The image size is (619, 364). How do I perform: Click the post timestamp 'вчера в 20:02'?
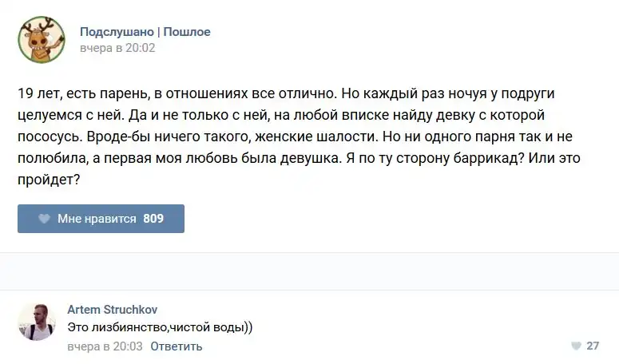[117, 48]
